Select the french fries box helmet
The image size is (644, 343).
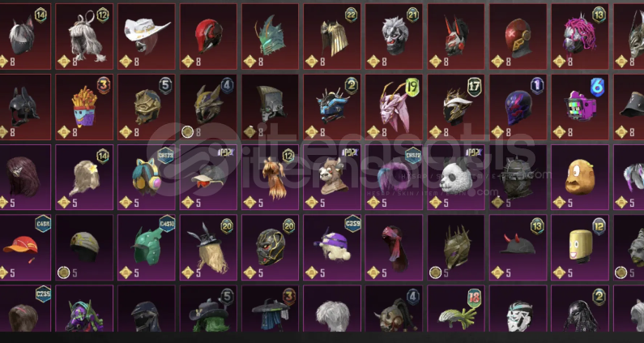84,107
